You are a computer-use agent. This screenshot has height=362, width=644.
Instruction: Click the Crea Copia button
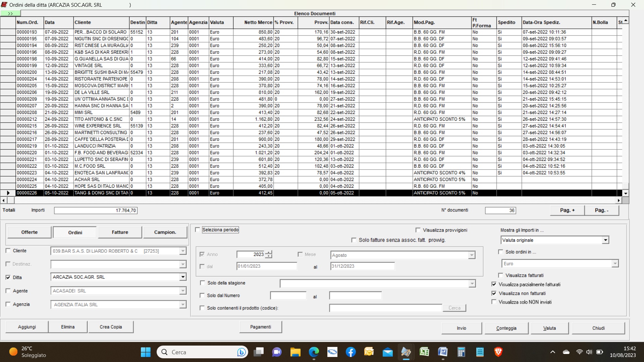pyautogui.click(x=111, y=327)
